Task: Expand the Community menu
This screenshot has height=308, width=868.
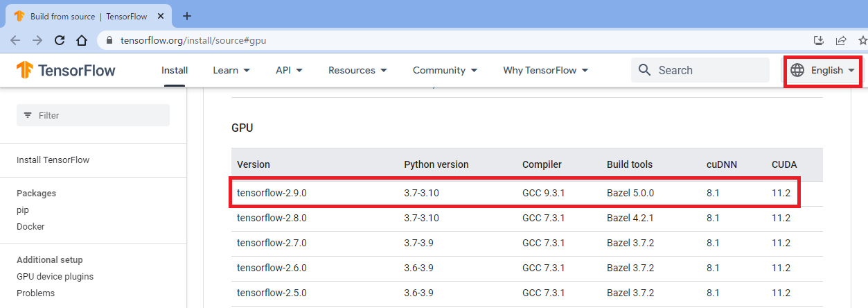Action: pos(445,70)
